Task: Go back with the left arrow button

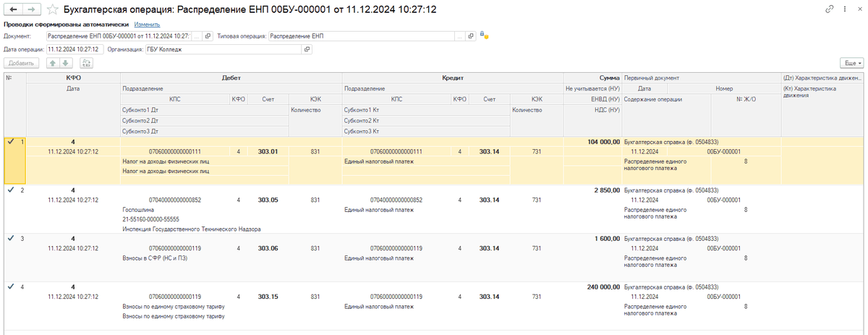Action: click(13, 10)
